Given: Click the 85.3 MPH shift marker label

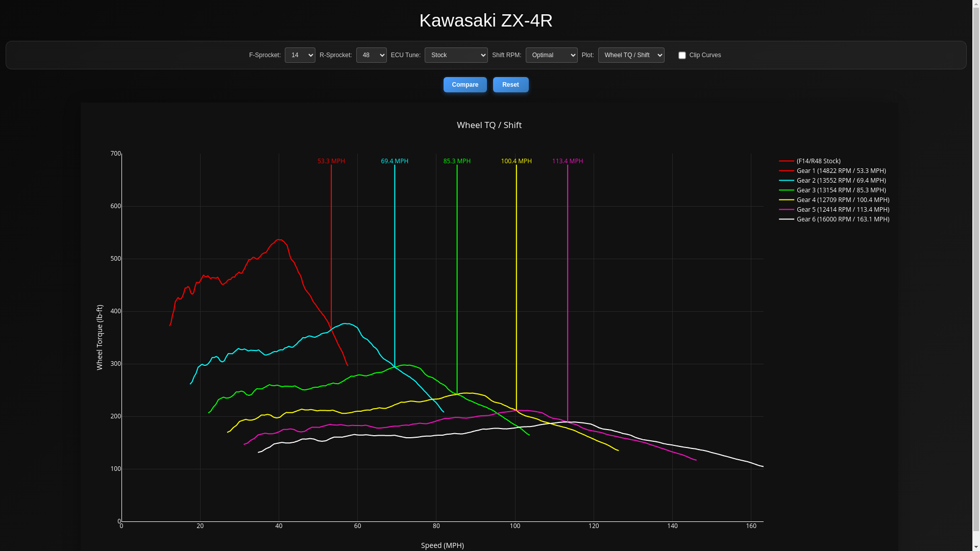Looking at the screenshot, I should (457, 161).
